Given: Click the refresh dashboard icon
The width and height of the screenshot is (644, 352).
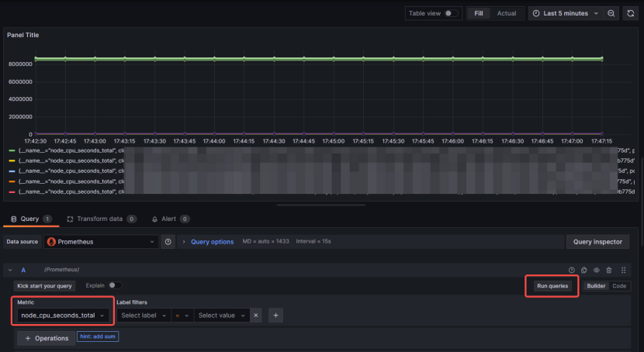Looking at the screenshot, I should click(x=631, y=13).
